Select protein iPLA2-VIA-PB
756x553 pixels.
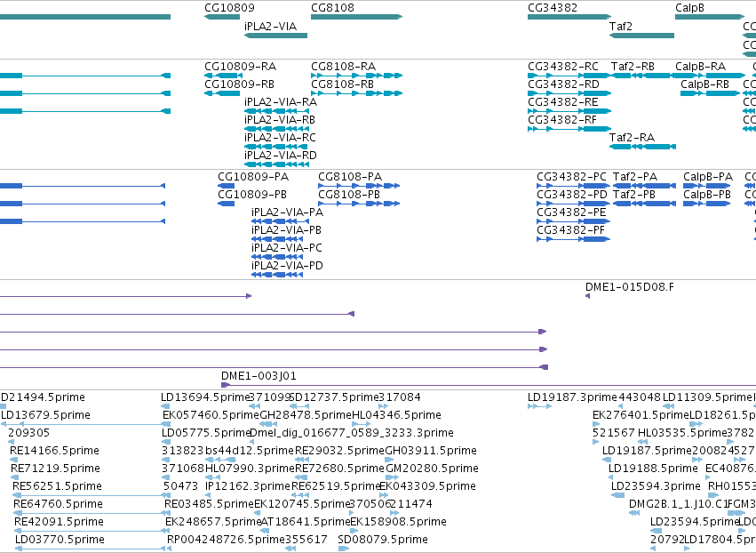pos(277,239)
